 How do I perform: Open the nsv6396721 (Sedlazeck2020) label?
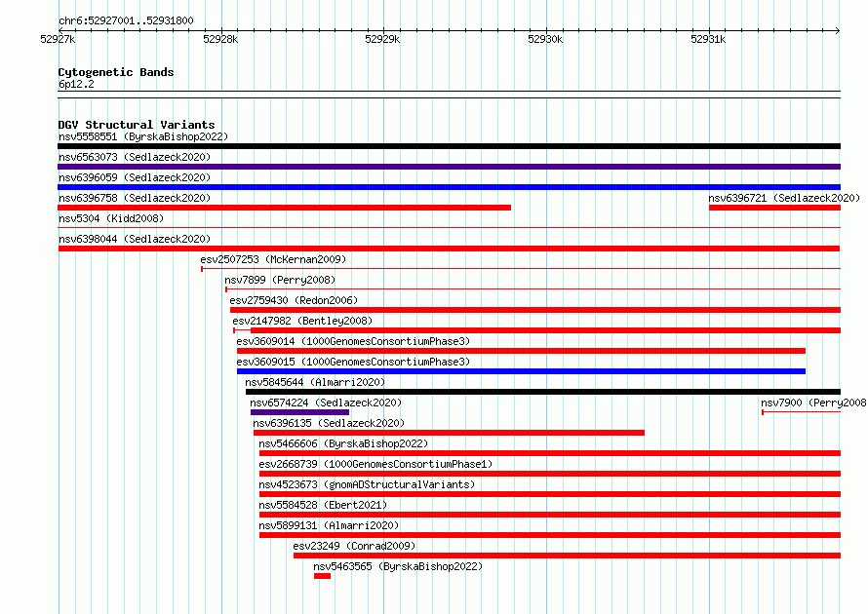[x=784, y=198]
